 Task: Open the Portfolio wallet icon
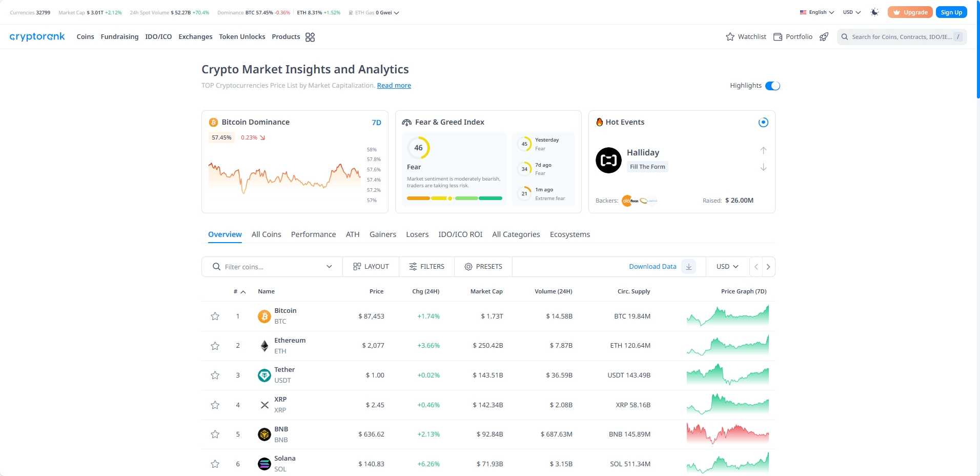(x=778, y=36)
